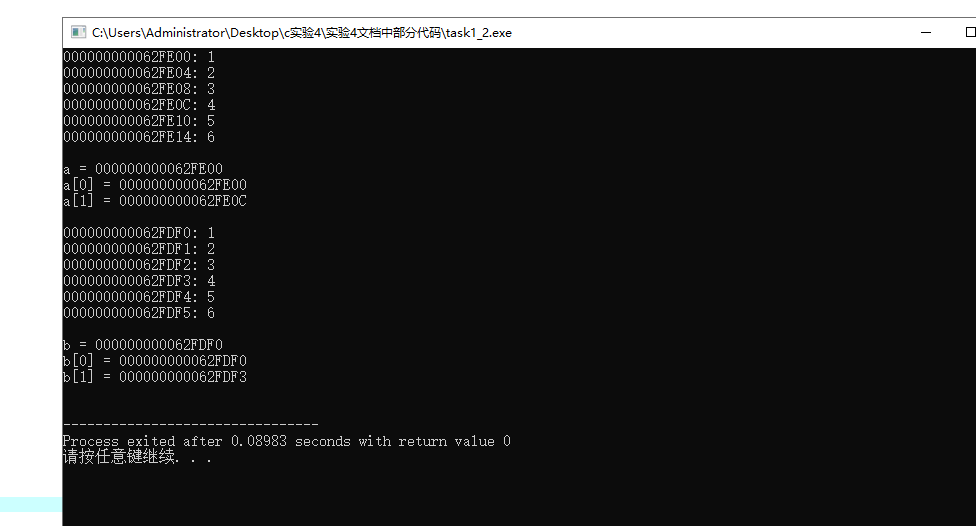The width and height of the screenshot is (976, 526).
Task: Select line '000000000062FDF1: 2'
Action: click(x=139, y=249)
